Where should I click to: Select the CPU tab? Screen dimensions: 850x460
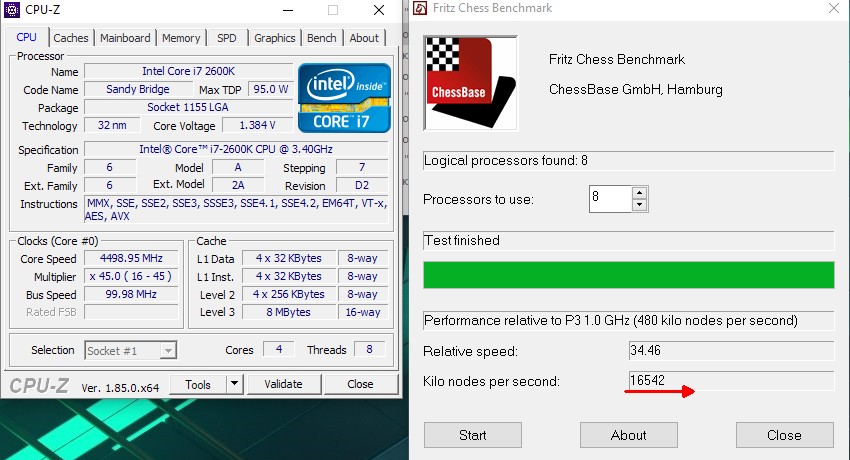coord(27,37)
